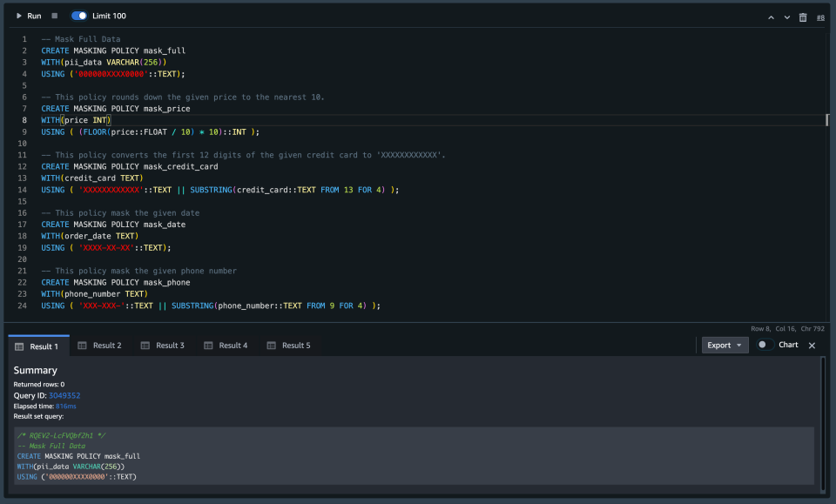Switch to the Result 1 tab
Screen dimensions: 836x504
coord(38,346)
